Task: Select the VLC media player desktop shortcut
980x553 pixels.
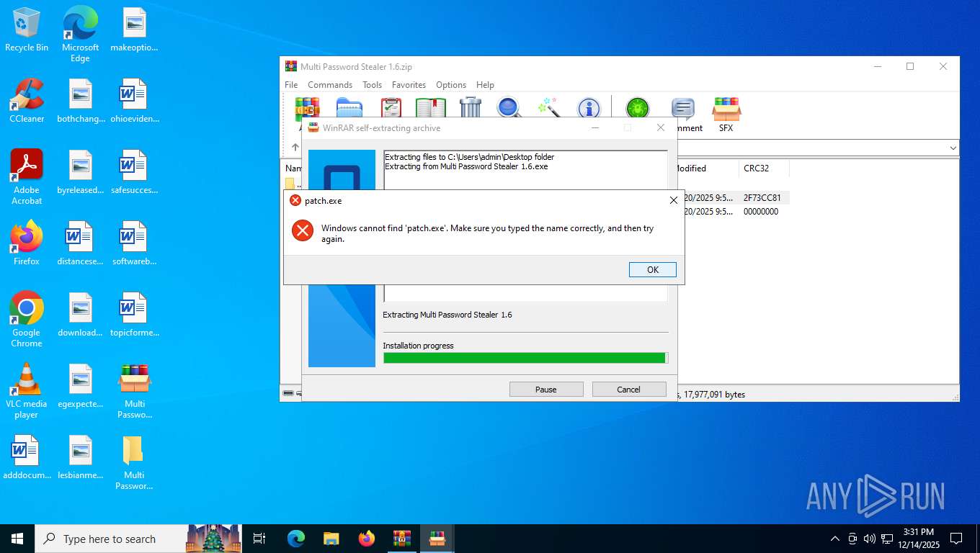Action: [27, 391]
